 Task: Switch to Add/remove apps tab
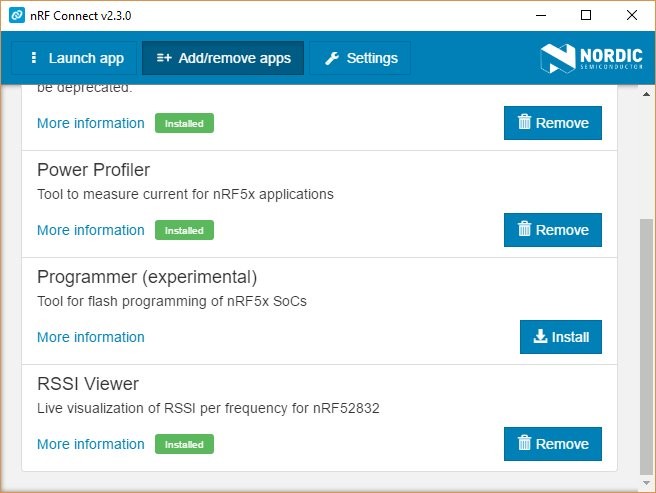pos(223,58)
